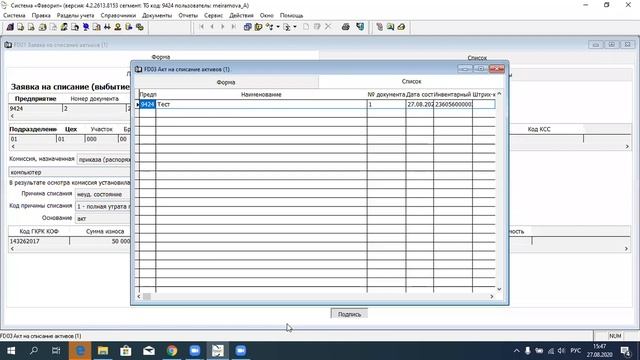This screenshot has height=360, width=640.
Task: Open the Сервис menu
Action: (x=213, y=16)
